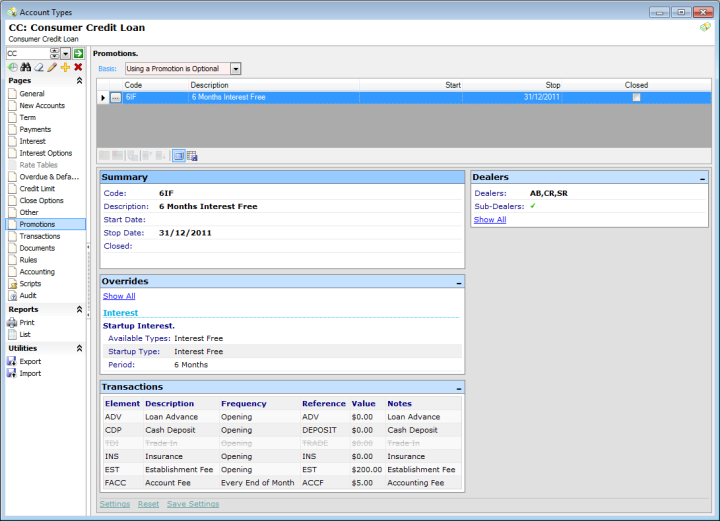The height and width of the screenshot is (521, 720).
Task: Click the yellow plus add icon
Action: [65, 67]
